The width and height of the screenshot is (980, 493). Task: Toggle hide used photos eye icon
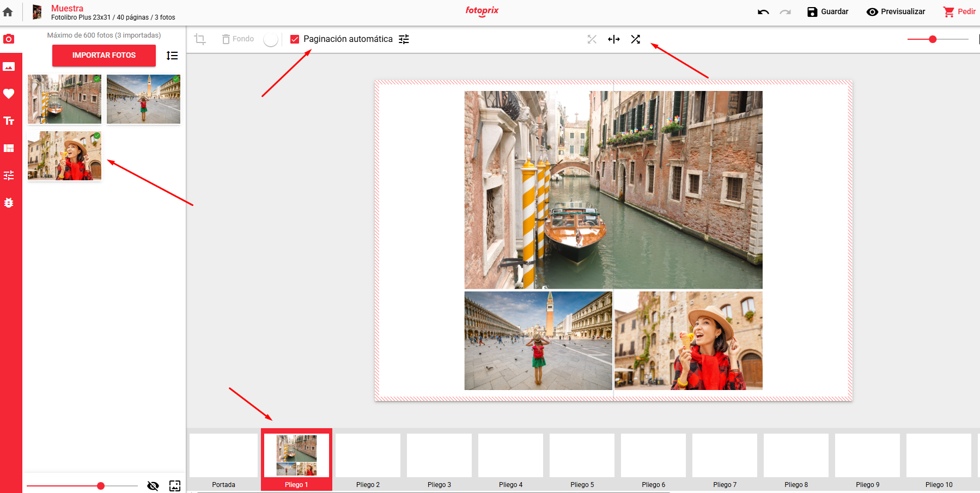153,486
